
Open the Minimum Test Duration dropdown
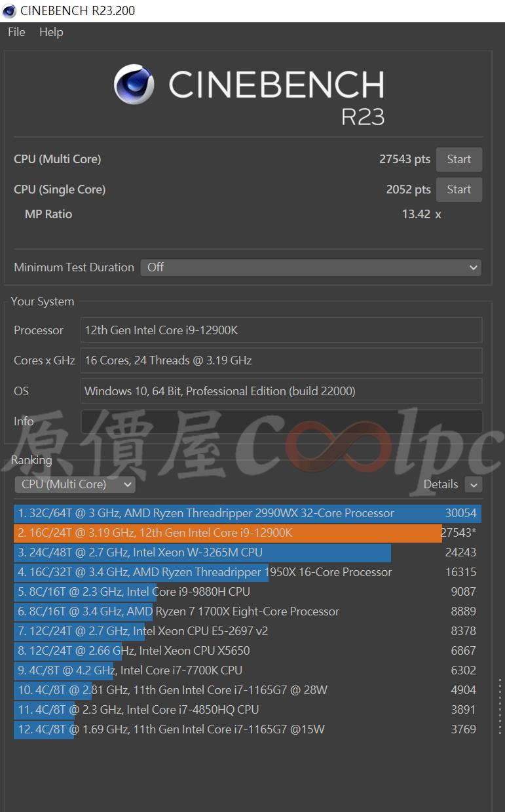tap(310, 267)
